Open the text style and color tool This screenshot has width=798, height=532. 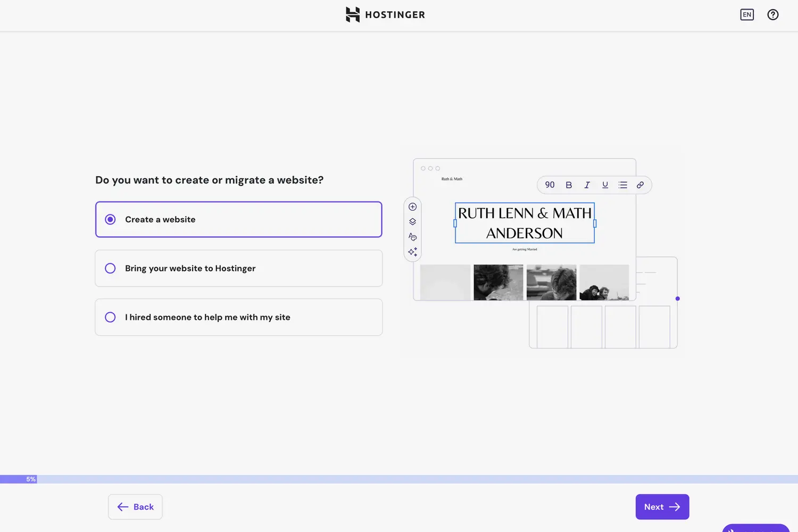[x=412, y=237]
